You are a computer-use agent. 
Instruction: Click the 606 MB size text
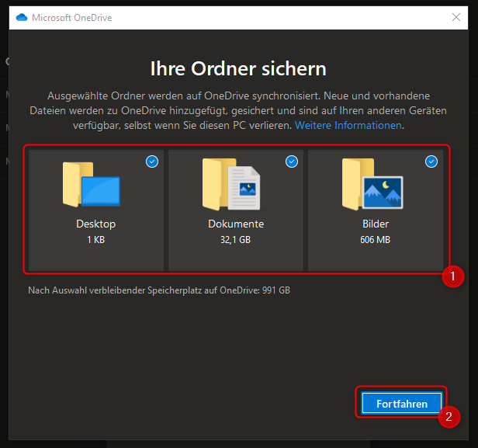376,240
